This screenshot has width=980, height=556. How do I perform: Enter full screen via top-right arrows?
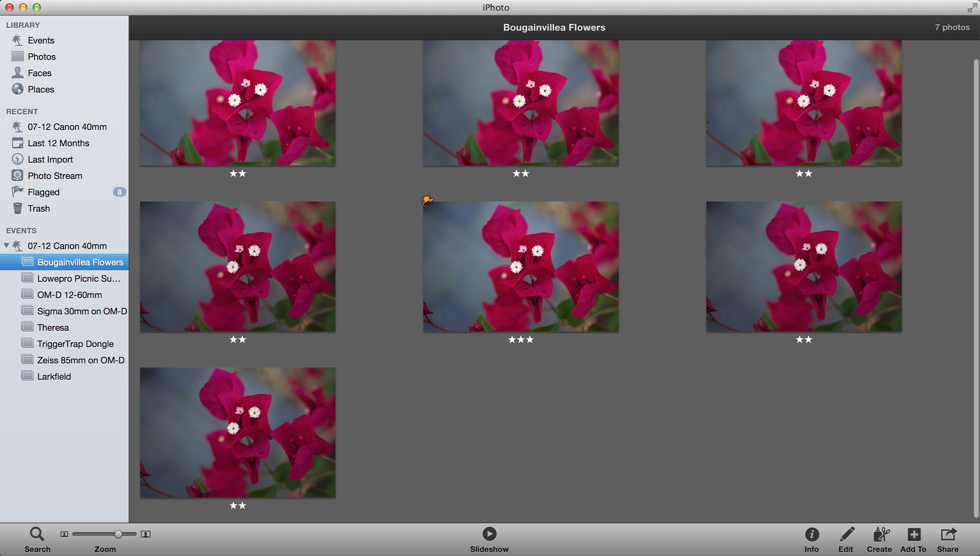point(972,7)
